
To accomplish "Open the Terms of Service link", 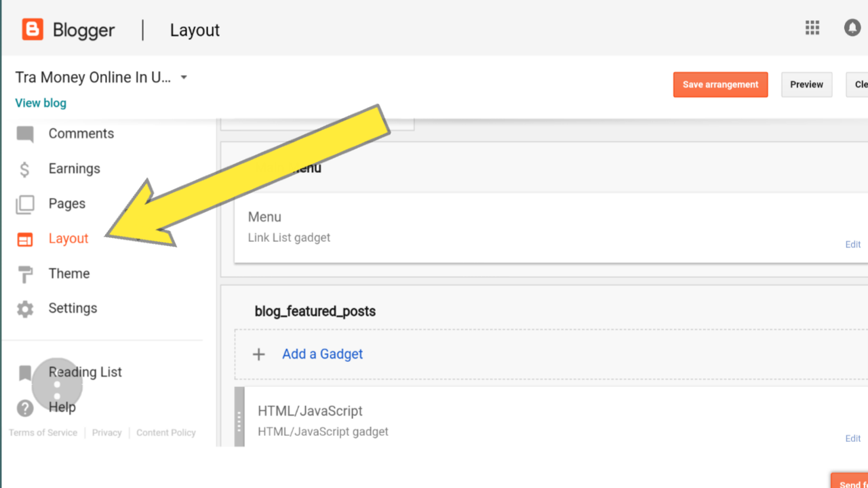I will (43, 432).
